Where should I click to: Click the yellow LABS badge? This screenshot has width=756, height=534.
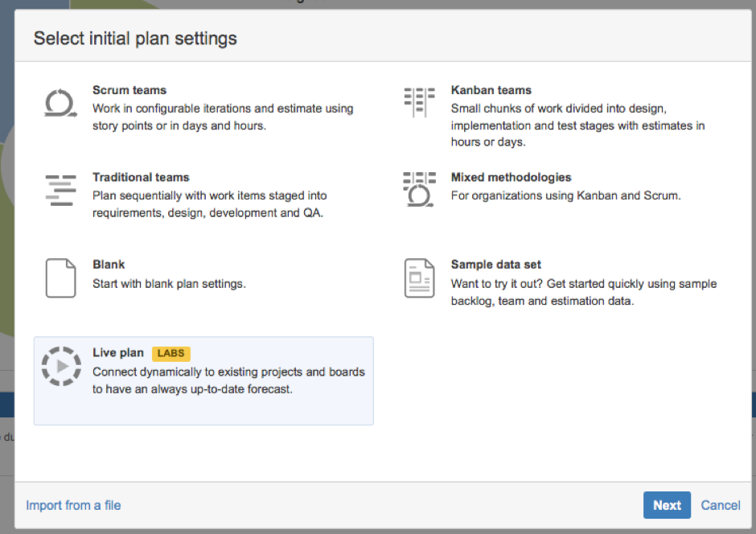tap(171, 353)
